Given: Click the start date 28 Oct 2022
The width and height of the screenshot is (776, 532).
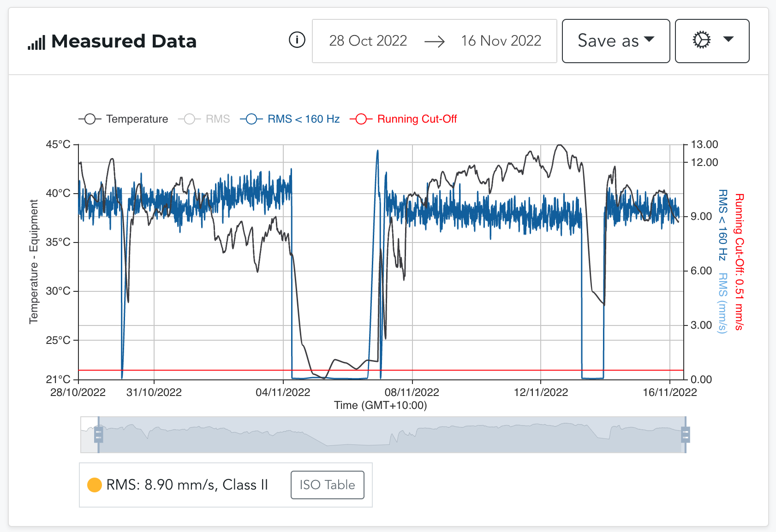Looking at the screenshot, I should [x=368, y=41].
